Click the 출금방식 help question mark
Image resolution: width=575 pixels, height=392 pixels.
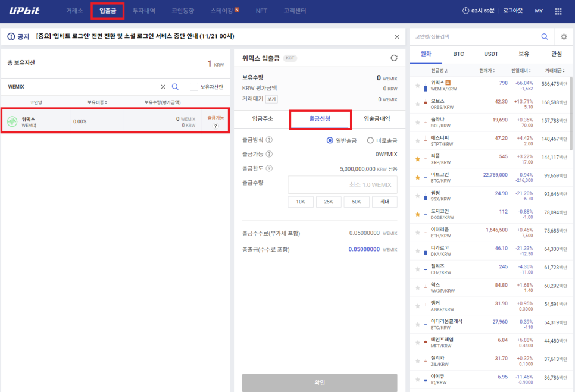pyautogui.click(x=269, y=140)
